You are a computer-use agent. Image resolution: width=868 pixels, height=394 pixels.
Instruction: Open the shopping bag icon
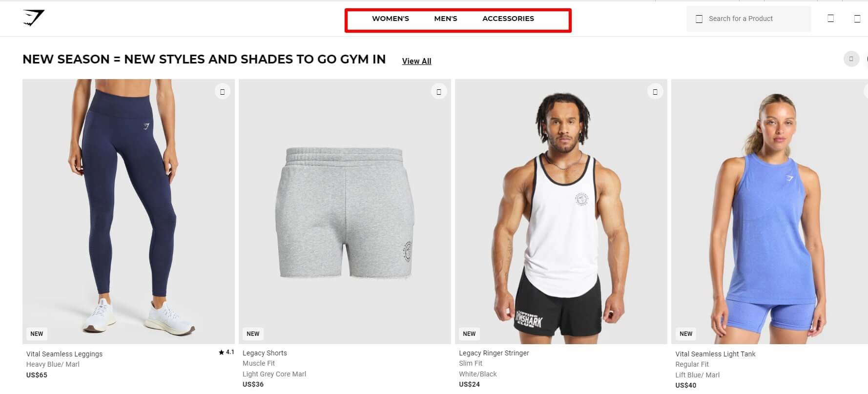coord(857,19)
